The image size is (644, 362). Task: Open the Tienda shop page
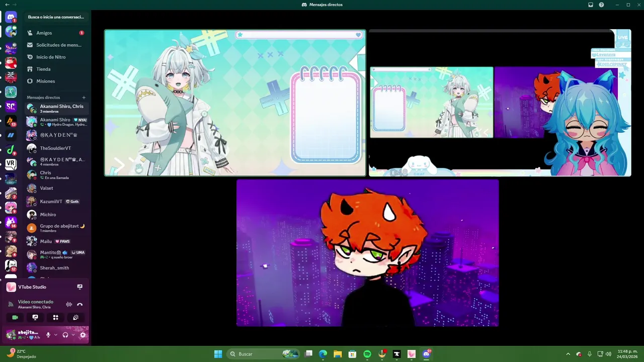coord(56,69)
